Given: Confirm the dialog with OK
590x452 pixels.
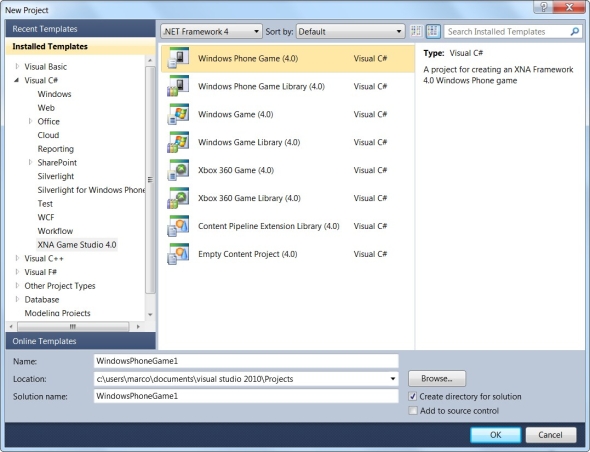Looking at the screenshot, I should (496, 435).
